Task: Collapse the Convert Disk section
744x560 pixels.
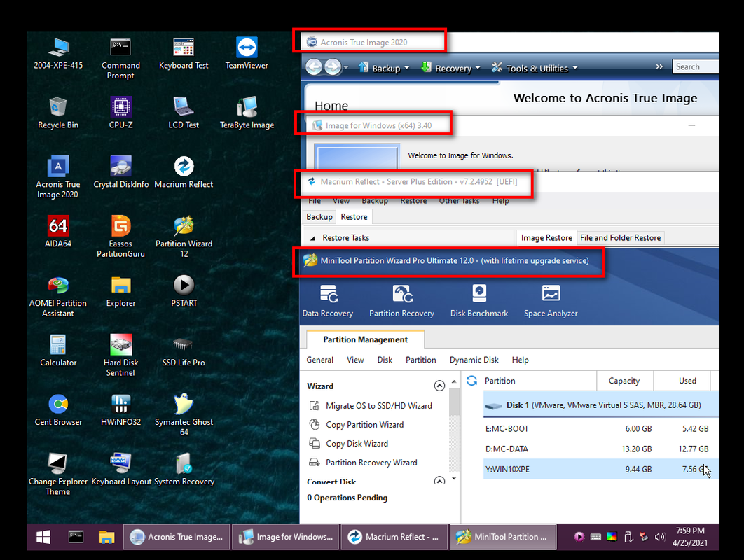Action: 439,481
